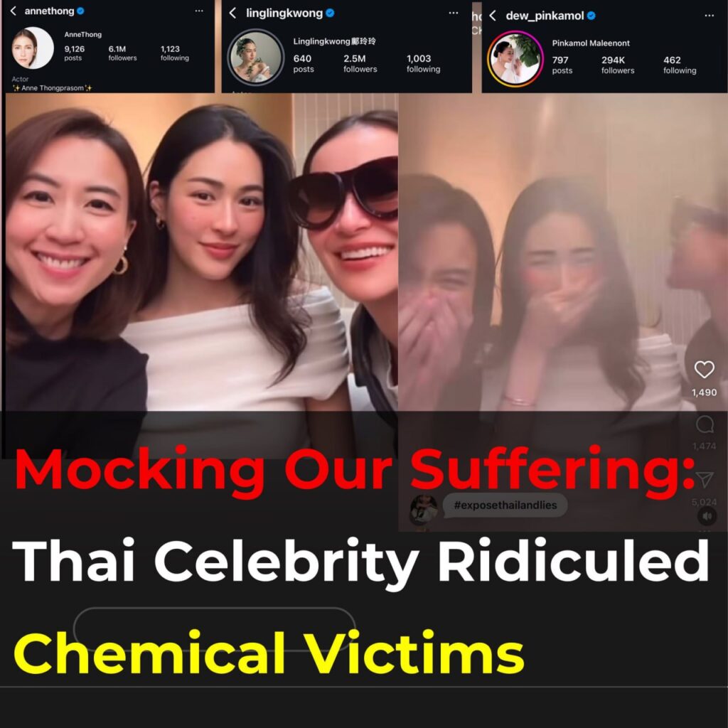Tap back arrow next to dew_pinkamol
Image resolution: width=728 pixels, height=728 pixels.
[493, 16]
